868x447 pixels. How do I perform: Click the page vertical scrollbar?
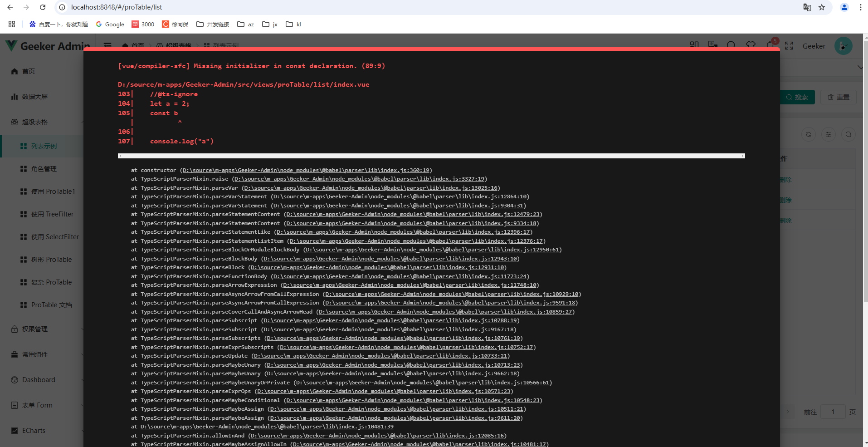coord(865,172)
